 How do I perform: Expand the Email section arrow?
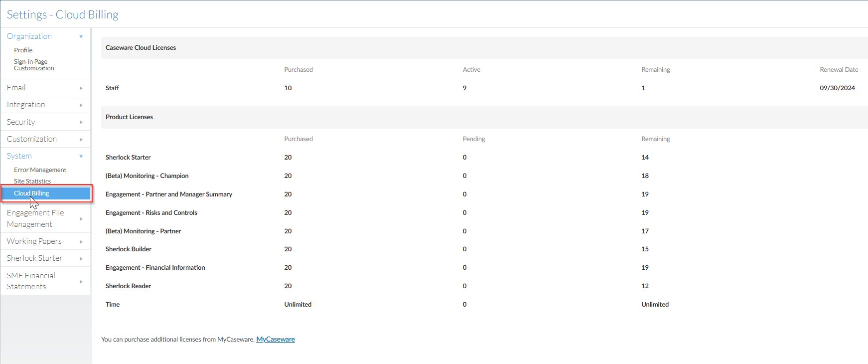[81, 88]
